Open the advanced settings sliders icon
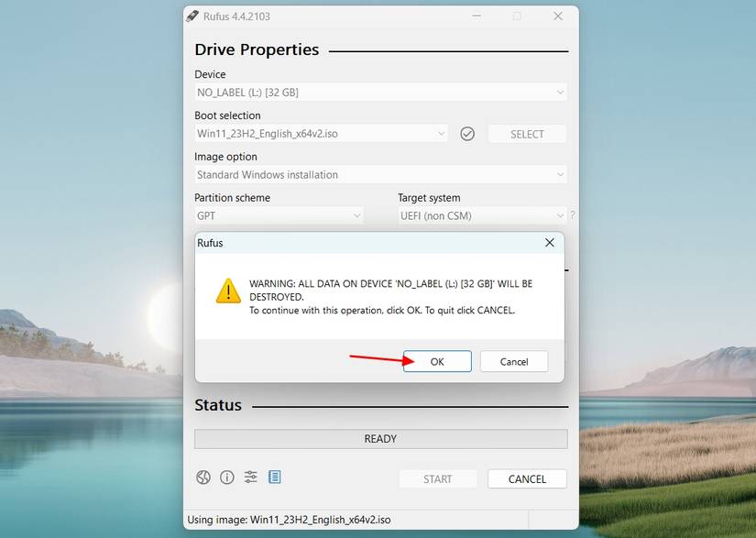Screen dimensions: 756x538 [250, 477]
